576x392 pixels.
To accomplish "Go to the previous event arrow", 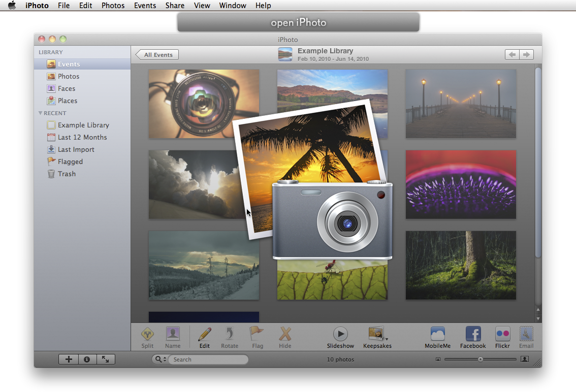I will click(x=512, y=55).
